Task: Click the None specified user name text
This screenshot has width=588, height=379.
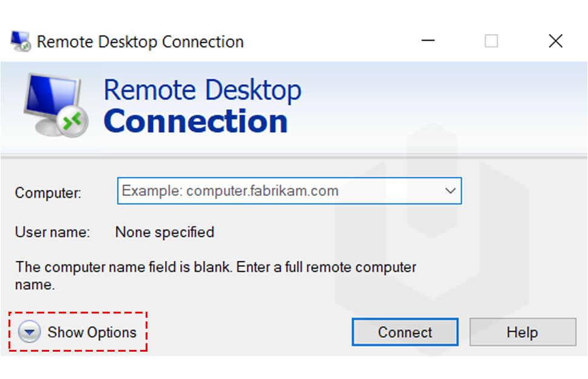Action: click(x=164, y=232)
